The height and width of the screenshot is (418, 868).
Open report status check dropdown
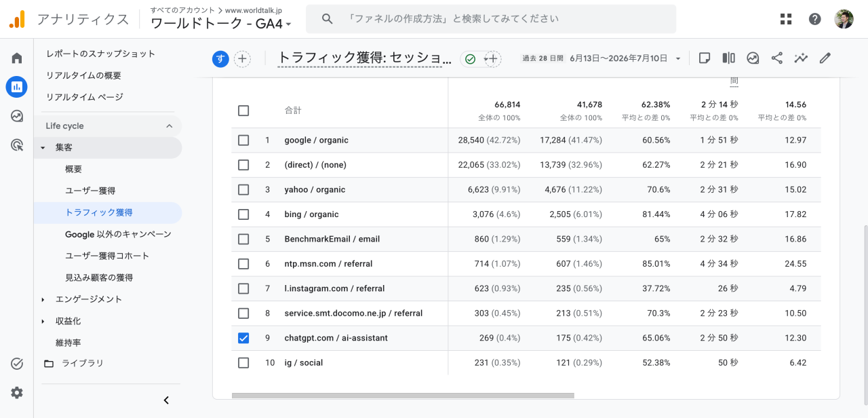point(475,59)
